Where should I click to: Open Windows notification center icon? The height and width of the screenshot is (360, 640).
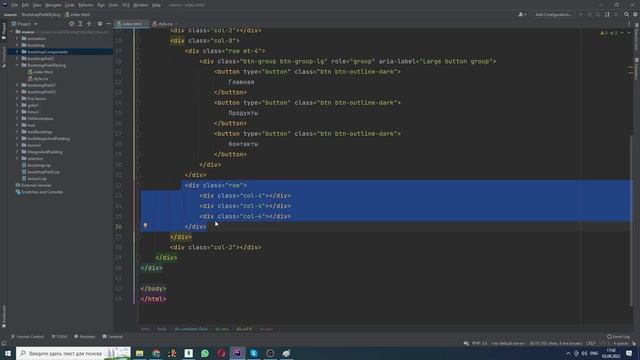tap(629, 353)
